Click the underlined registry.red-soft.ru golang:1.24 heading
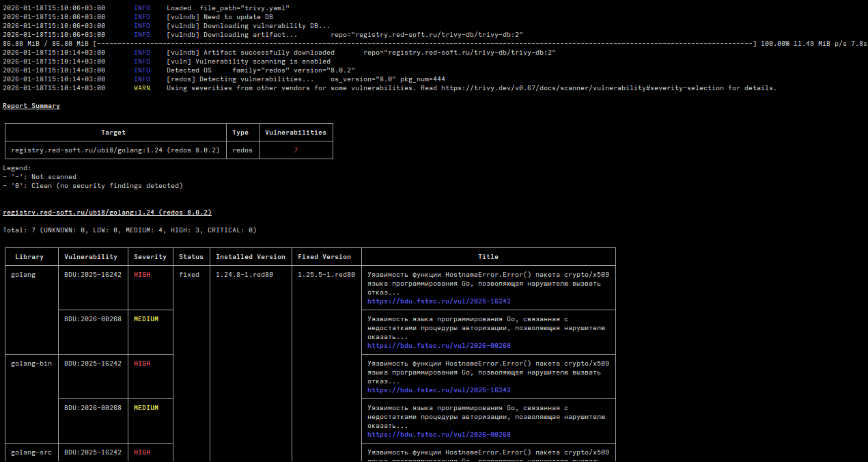 107,213
